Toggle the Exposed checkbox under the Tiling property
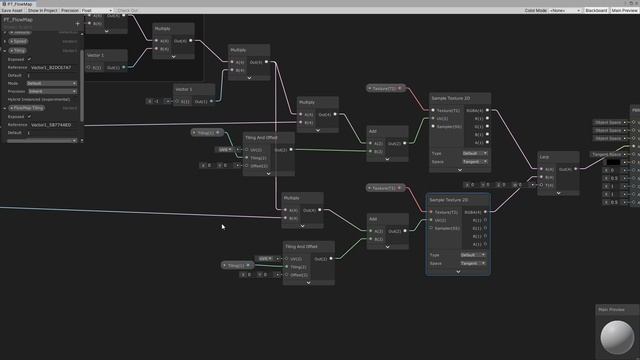640x360 pixels. coord(29,59)
